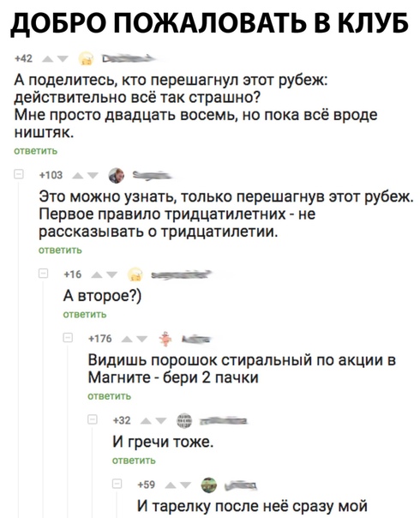Screen dimensions: 420x518
Task: Upvote the +103 comment about thirty-year-olds
Action: (x=78, y=176)
